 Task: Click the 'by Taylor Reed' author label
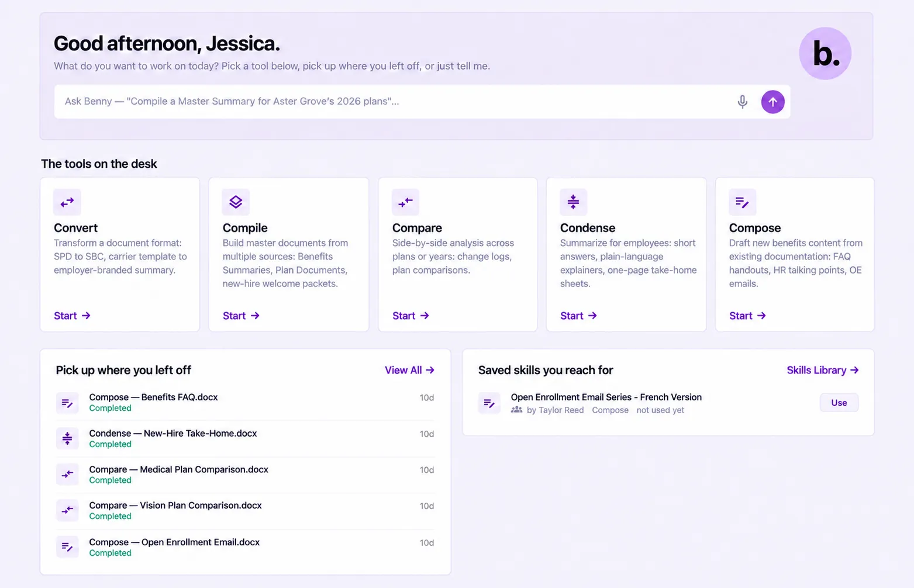coord(555,410)
